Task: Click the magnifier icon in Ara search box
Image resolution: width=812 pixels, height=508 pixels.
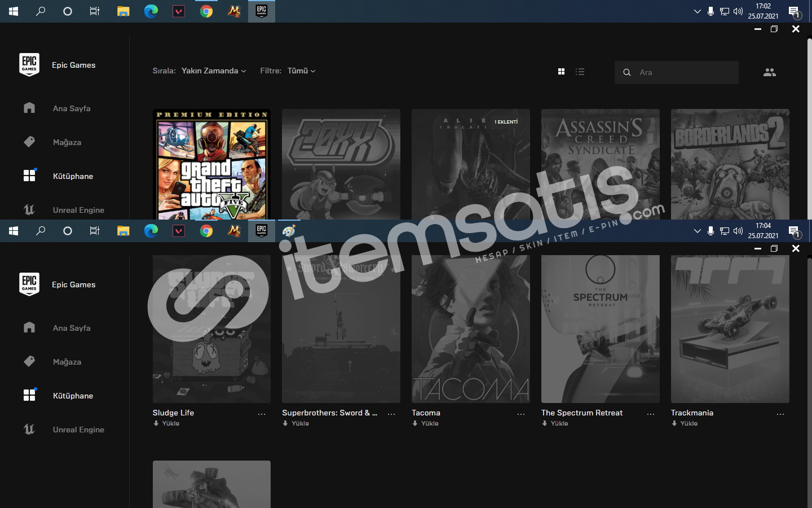Action: point(626,72)
